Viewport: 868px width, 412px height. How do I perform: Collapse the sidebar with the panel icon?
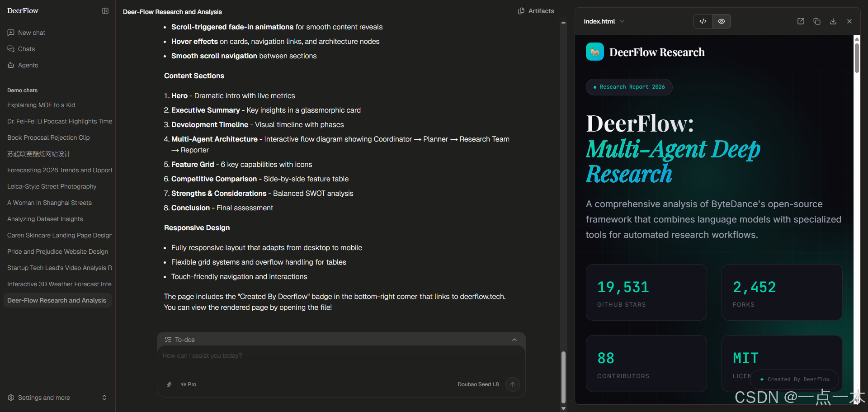coord(105,11)
